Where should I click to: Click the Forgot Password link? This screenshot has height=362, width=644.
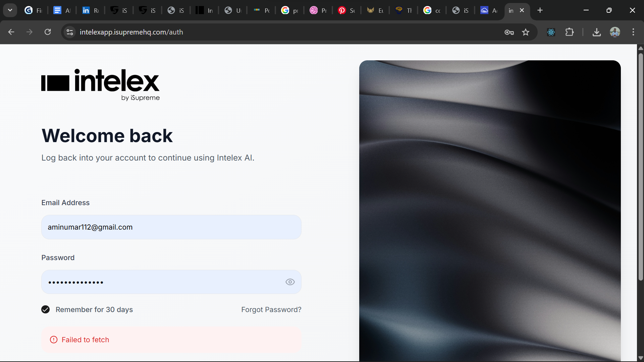(x=271, y=309)
